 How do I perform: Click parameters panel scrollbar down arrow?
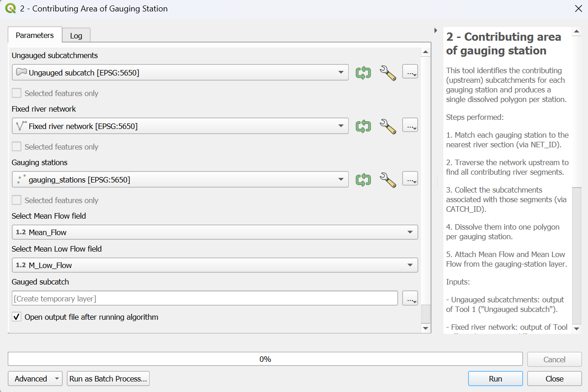tap(426, 328)
